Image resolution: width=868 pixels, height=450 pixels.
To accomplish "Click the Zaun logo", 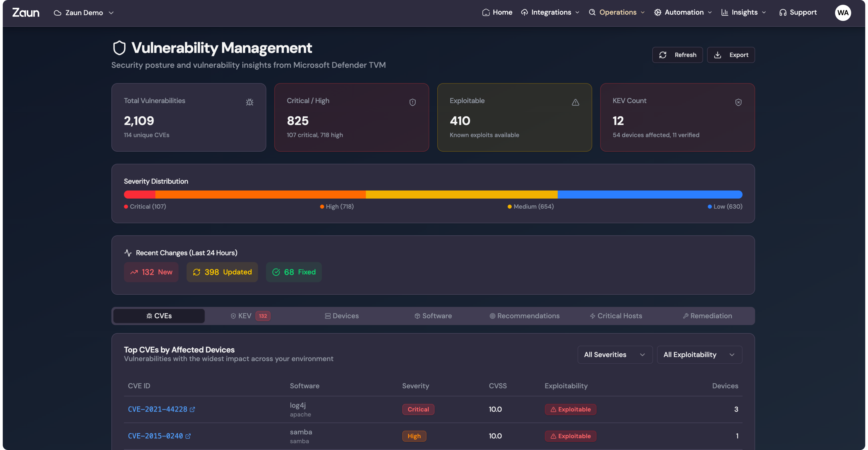I will [26, 13].
